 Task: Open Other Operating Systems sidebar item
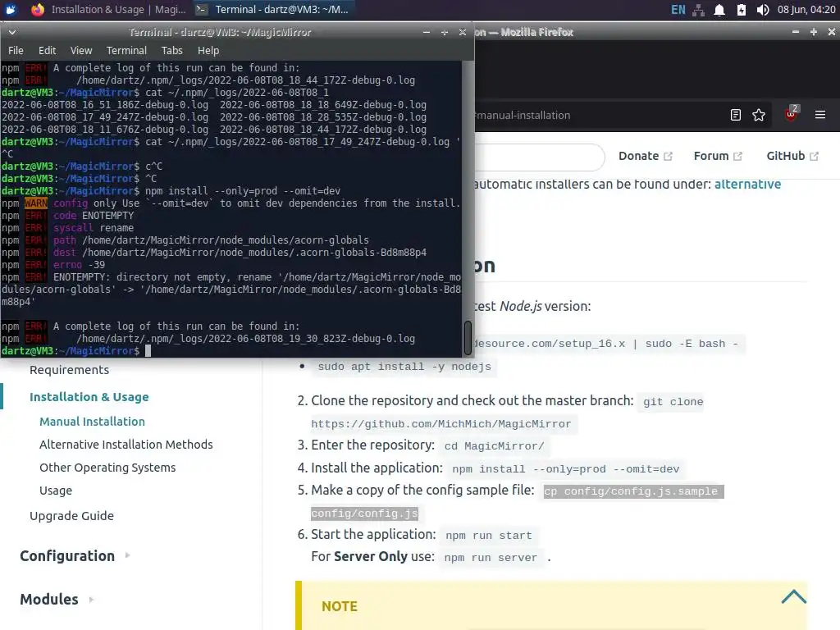[x=107, y=468]
